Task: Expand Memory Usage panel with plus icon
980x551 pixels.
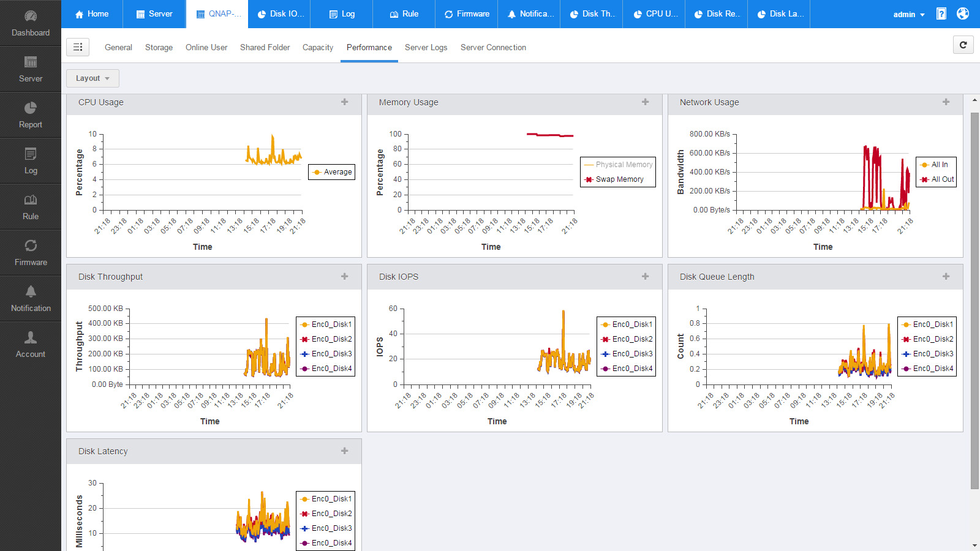Action: point(646,102)
